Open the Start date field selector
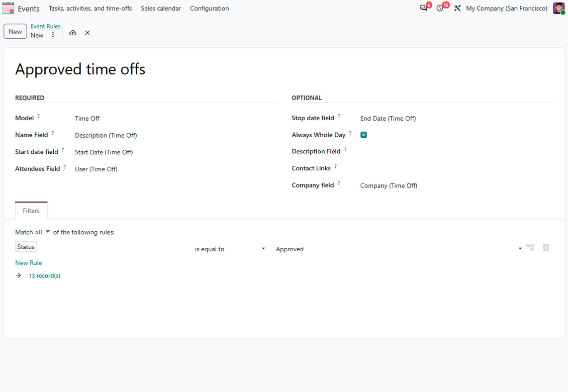The image size is (568, 392). click(x=176, y=152)
